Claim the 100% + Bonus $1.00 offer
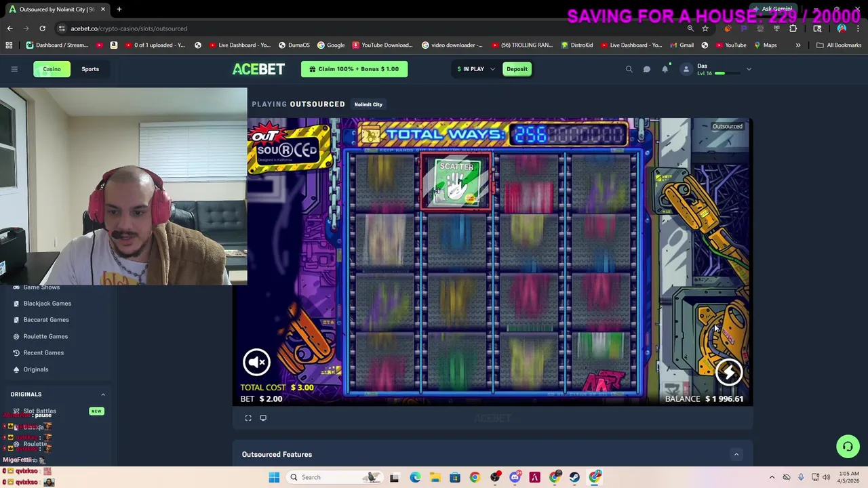Image resolution: width=868 pixels, height=488 pixels. [x=354, y=69]
